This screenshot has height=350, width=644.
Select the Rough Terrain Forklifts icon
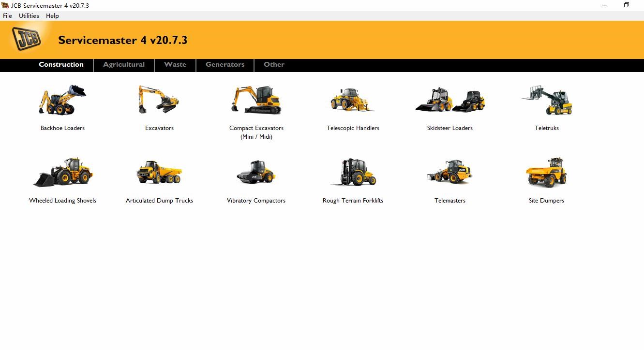(x=353, y=172)
